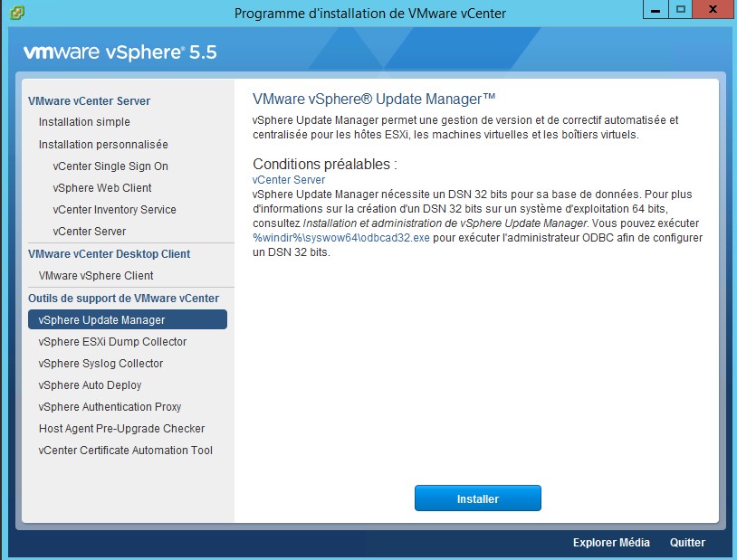Viewport: 737px width, 560px height.
Task: Open vSphere ESXi Dump Collector entry
Action: point(112,342)
